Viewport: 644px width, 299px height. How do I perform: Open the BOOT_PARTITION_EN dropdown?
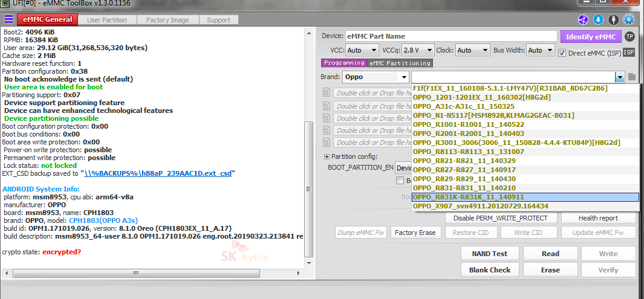[403, 168]
